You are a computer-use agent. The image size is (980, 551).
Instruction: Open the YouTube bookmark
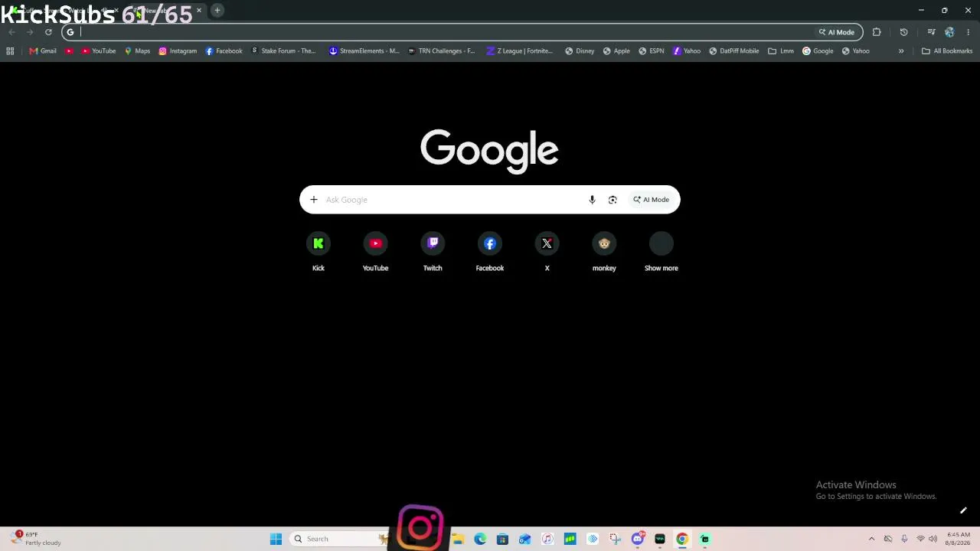click(98, 51)
